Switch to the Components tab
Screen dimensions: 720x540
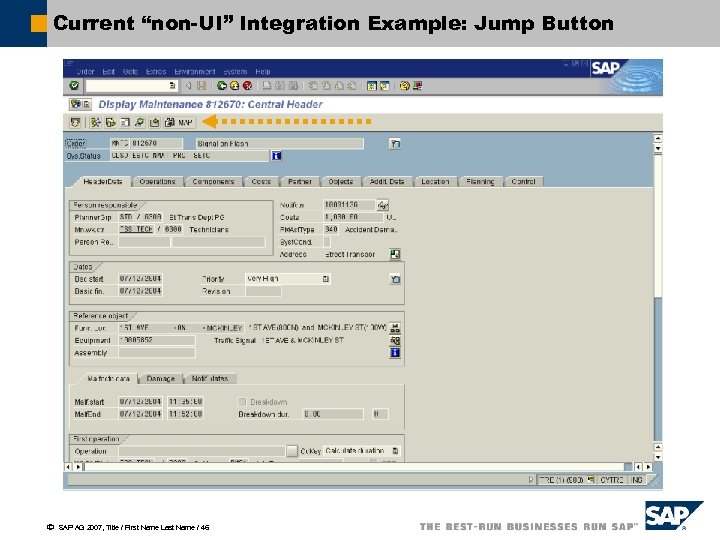[x=213, y=181]
